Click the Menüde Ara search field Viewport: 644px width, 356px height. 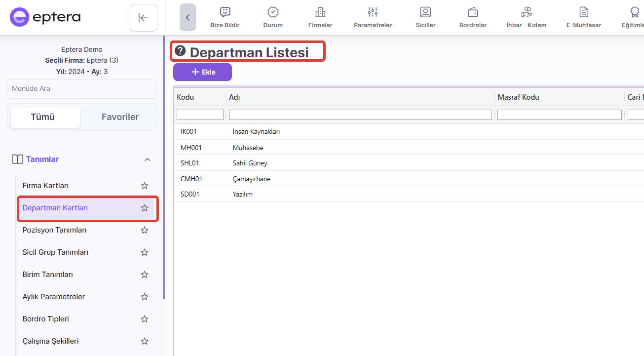tap(82, 89)
